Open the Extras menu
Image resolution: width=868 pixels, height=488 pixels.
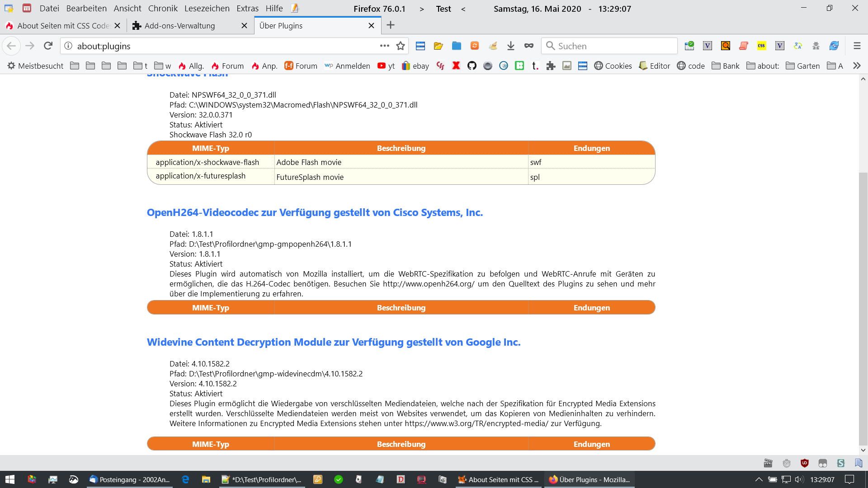[x=247, y=9]
